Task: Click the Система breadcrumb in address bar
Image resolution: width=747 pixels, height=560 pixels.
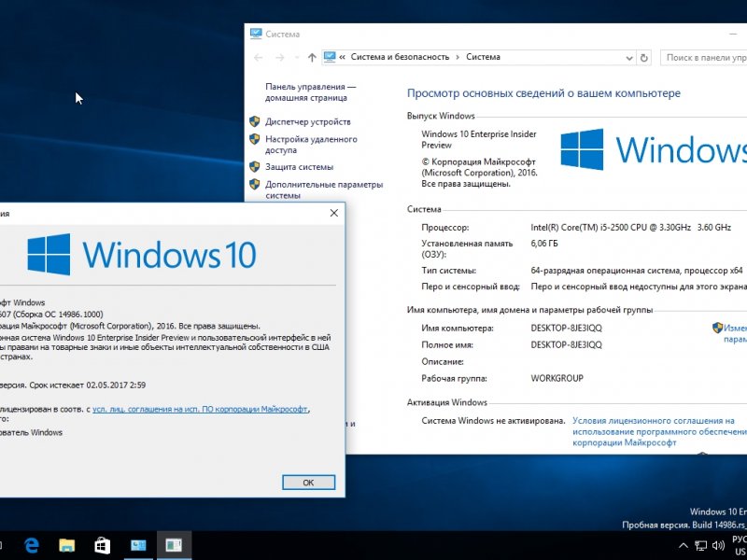Action: tap(483, 57)
